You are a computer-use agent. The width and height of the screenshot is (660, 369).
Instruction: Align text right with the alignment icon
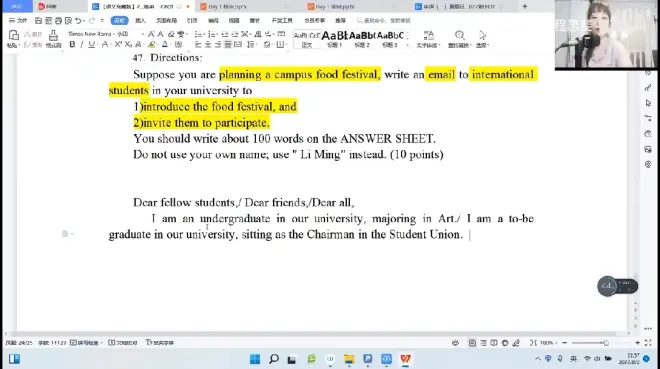pyautogui.click(x=218, y=44)
